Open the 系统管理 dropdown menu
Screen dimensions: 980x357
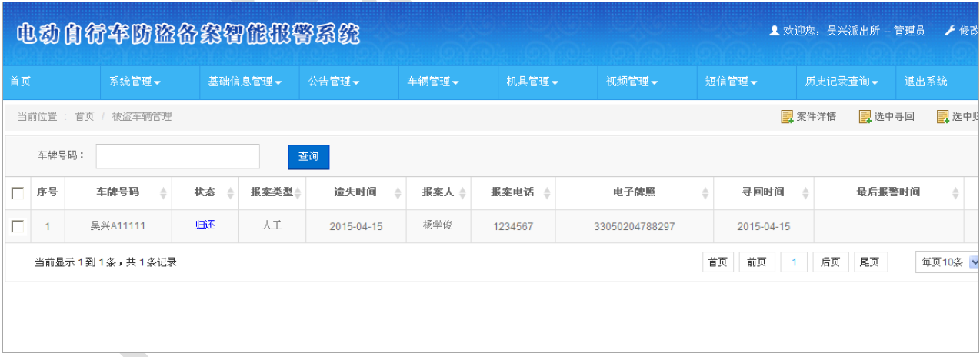pyautogui.click(x=135, y=82)
